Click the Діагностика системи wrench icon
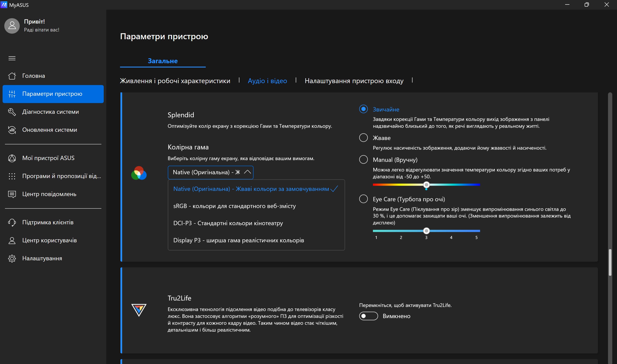 click(12, 112)
